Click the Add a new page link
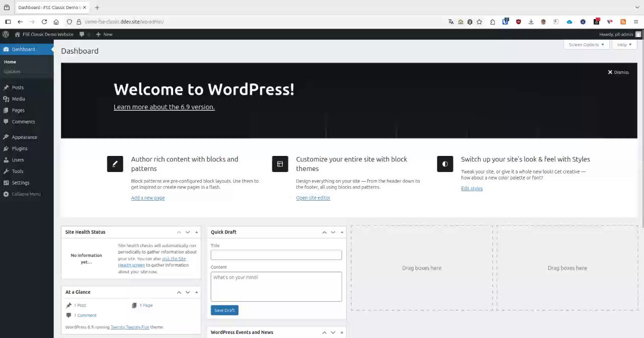 tap(148, 198)
